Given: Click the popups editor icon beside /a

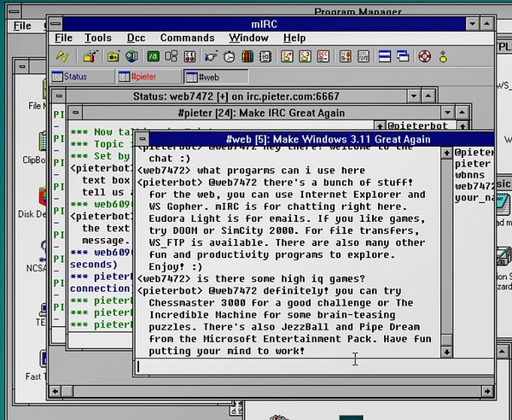Looking at the screenshot, I should pyautogui.click(x=172, y=57).
